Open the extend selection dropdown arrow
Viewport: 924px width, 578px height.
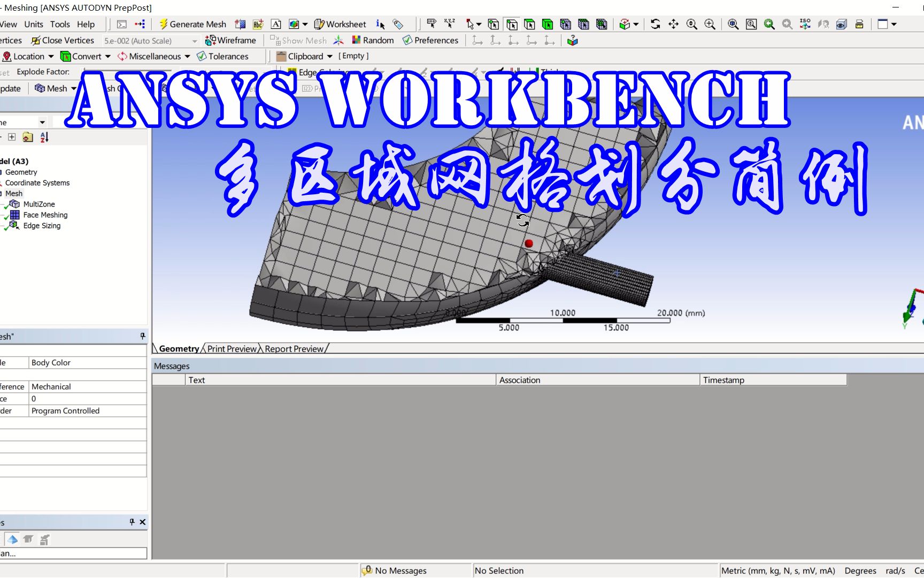coord(636,24)
